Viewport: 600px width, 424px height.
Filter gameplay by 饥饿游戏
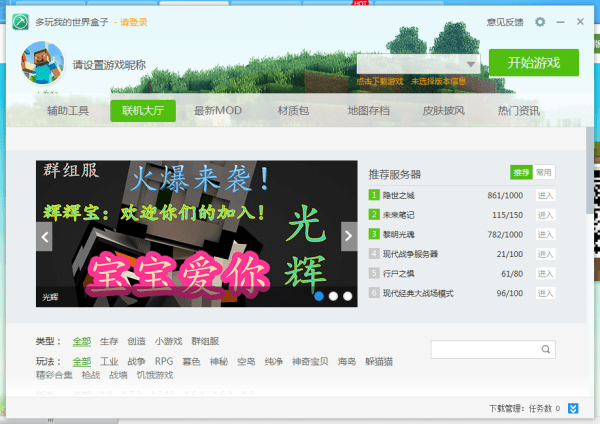click(155, 375)
